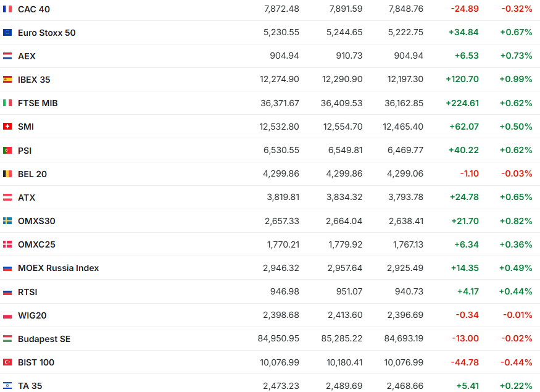Select the BEL 20 index name
This screenshot has height=392, width=540.
point(32,174)
